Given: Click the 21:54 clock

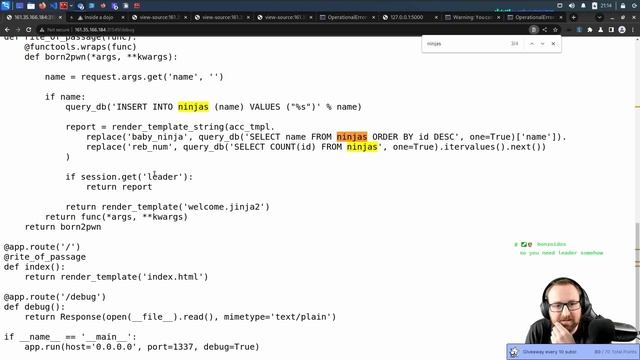Looking at the screenshot, I should (606, 6).
